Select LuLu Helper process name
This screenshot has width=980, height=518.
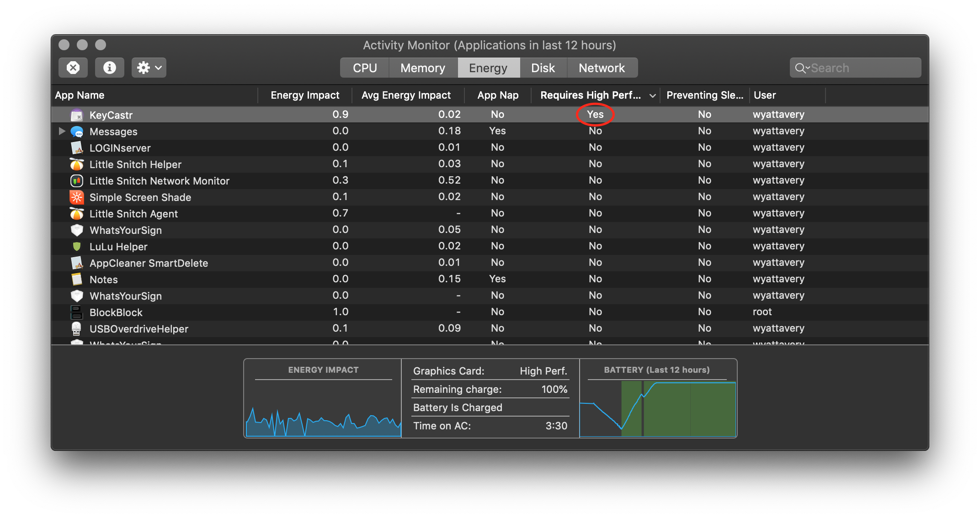(x=118, y=247)
